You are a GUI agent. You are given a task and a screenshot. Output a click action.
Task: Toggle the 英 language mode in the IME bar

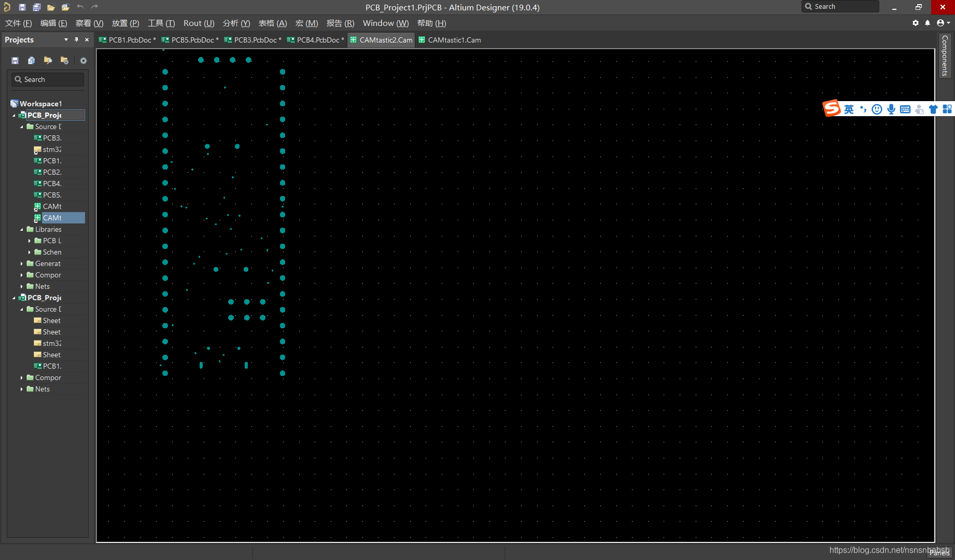pyautogui.click(x=849, y=109)
